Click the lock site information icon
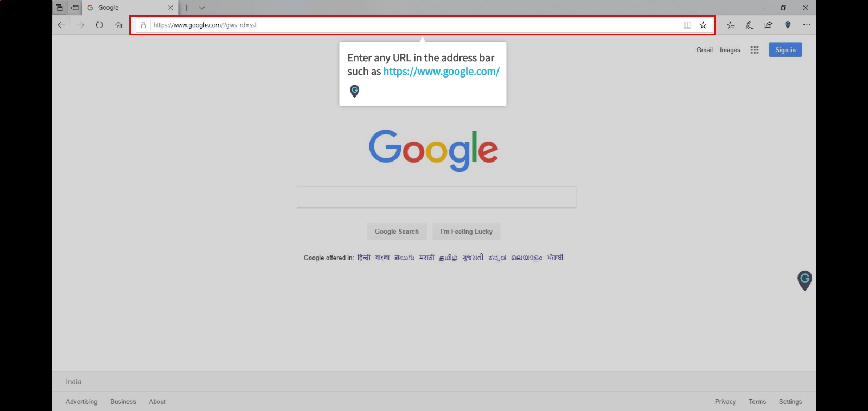Image resolution: width=868 pixels, height=411 pixels. click(x=143, y=25)
